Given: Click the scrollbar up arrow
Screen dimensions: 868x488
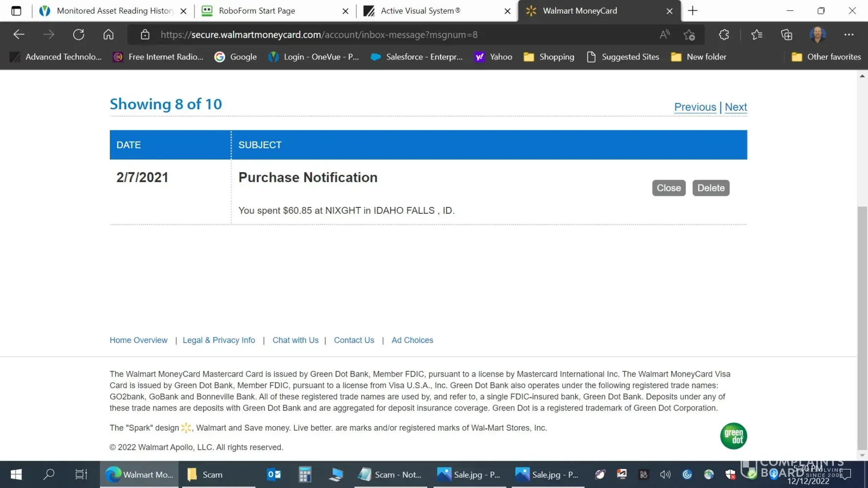Looking at the screenshot, I should [862, 76].
